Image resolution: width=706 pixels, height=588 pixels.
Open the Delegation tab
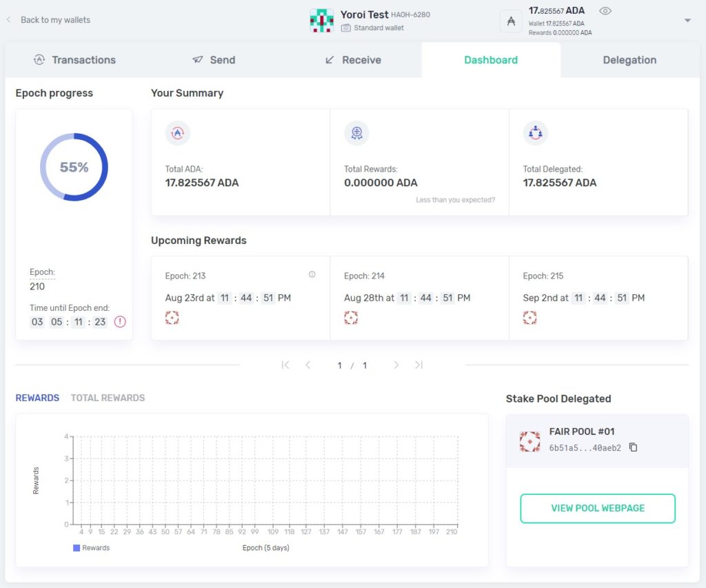pos(630,60)
